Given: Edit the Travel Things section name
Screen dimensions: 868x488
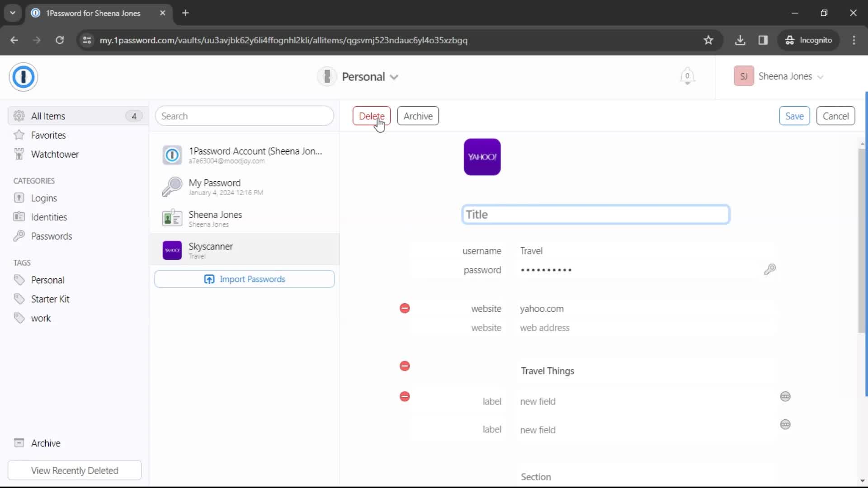Looking at the screenshot, I should (x=547, y=371).
